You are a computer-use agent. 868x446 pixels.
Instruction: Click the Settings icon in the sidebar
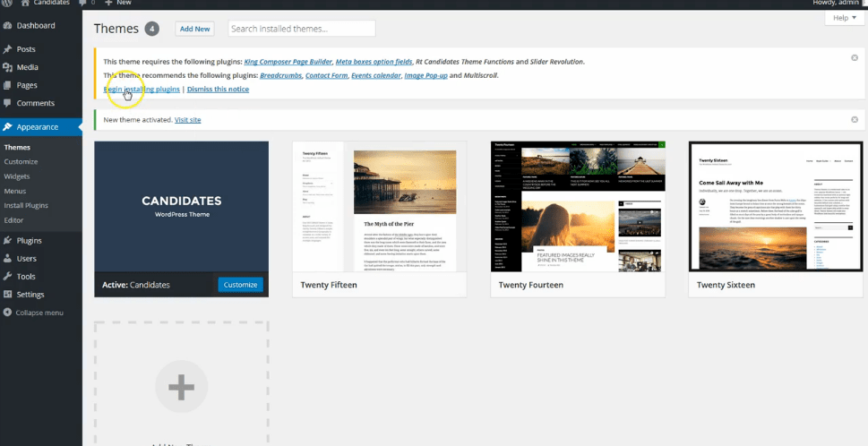click(x=8, y=294)
